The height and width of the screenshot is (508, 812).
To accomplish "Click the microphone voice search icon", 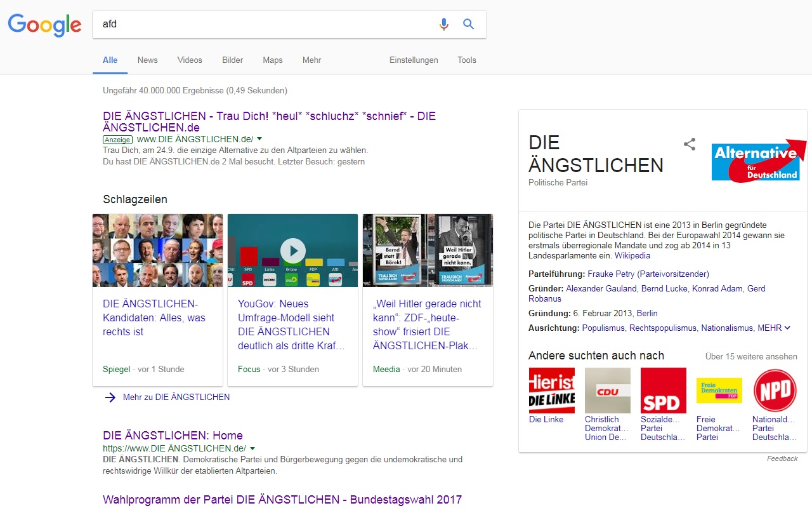I will (x=443, y=24).
